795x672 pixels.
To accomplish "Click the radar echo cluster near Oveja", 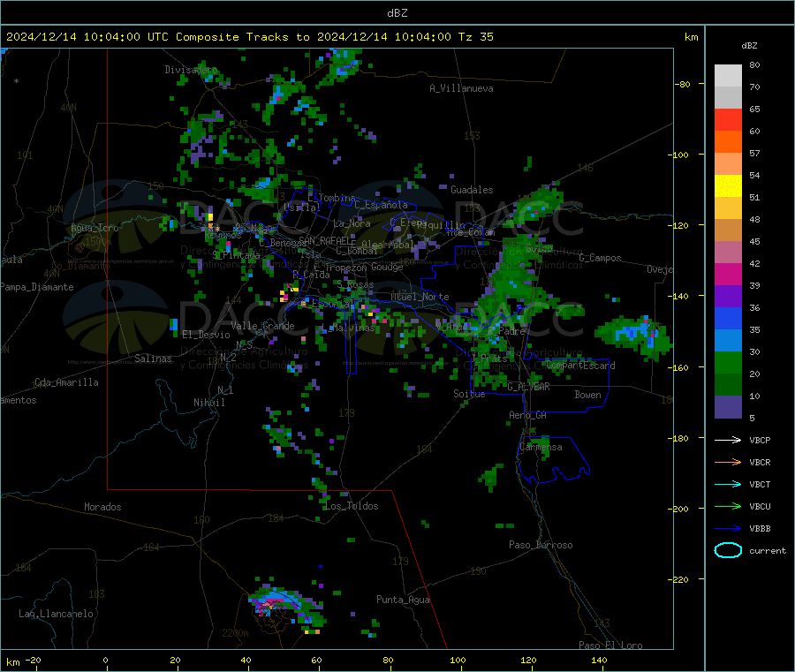I will [x=633, y=335].
